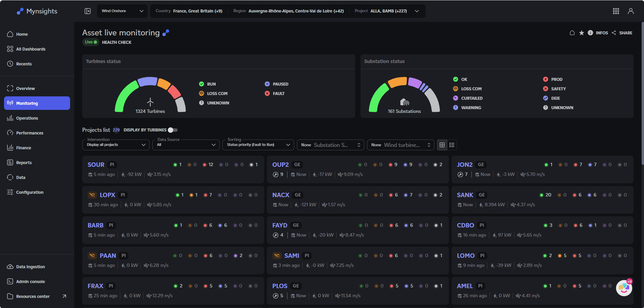Star the dashboard as a favorite
Image resolution: width=644 pixels, height=308 pixels.
coord(582,33)
